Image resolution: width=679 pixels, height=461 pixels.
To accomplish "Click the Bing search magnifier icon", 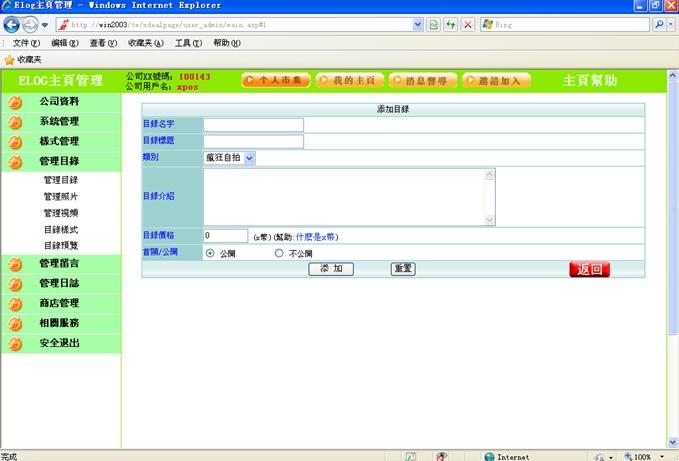I will [x=661, y=24].
